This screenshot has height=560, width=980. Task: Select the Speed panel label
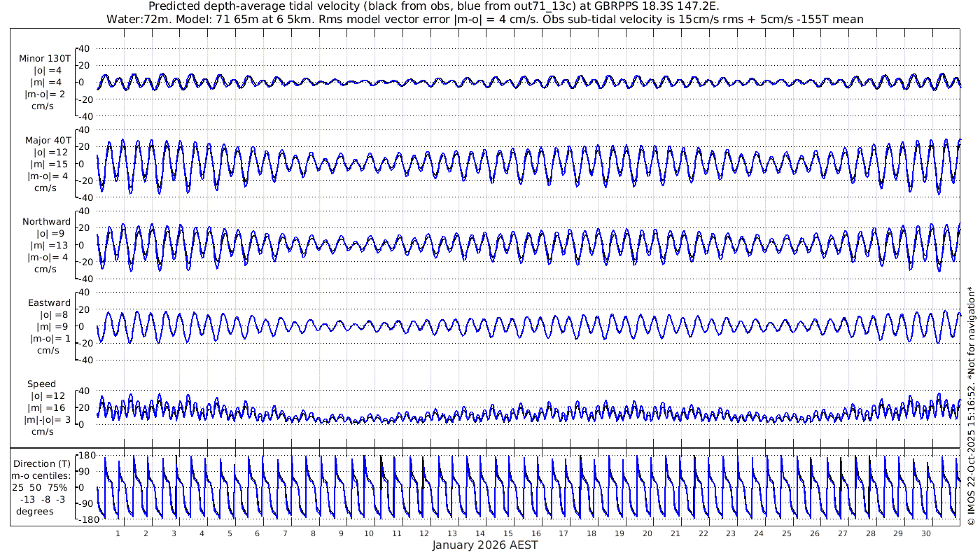41,384
